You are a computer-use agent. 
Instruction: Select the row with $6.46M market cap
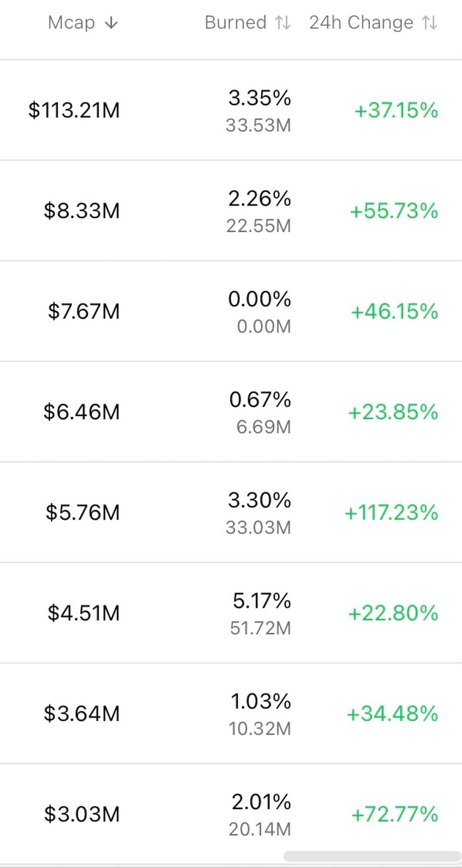point(82,412)
